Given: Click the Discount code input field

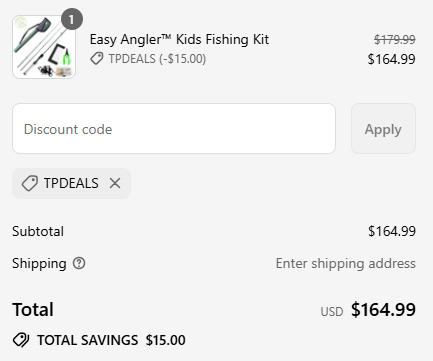Looking at the screenshot, I should coord(174,129).
